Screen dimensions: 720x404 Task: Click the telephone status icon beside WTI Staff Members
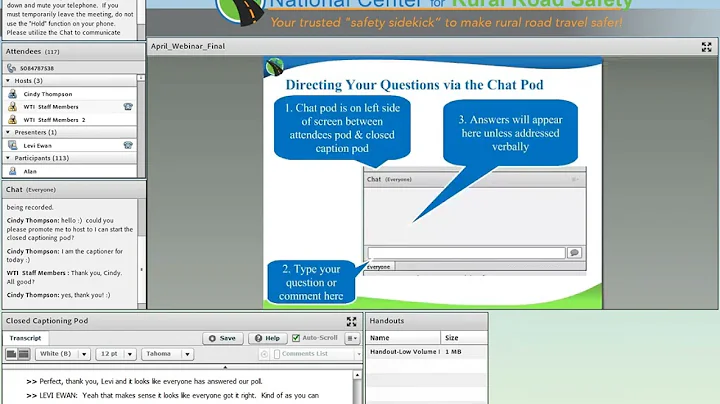128,107
